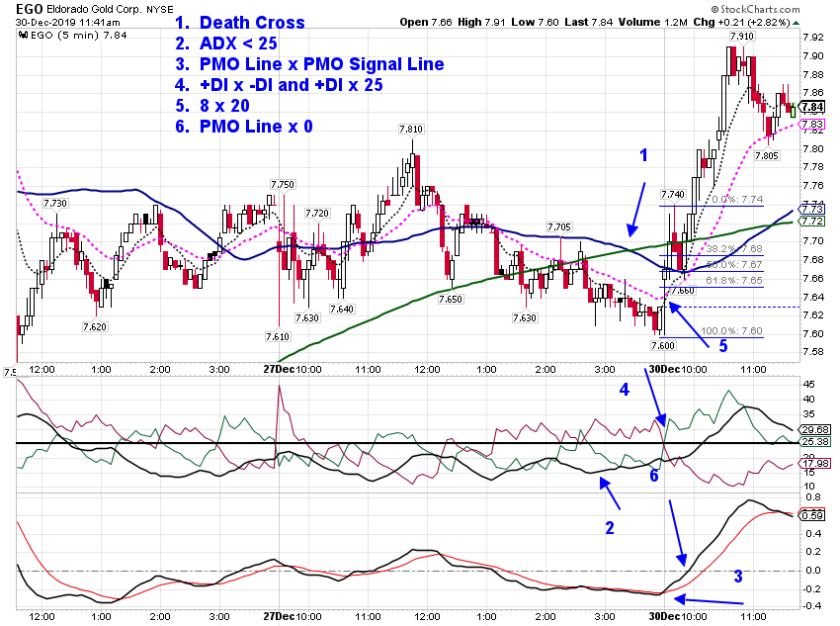The width and height of the screenshot is (840, 626).
Task: Click the 61.8%: 7.65 Fibonacci label
Action: tap(734, 280)
